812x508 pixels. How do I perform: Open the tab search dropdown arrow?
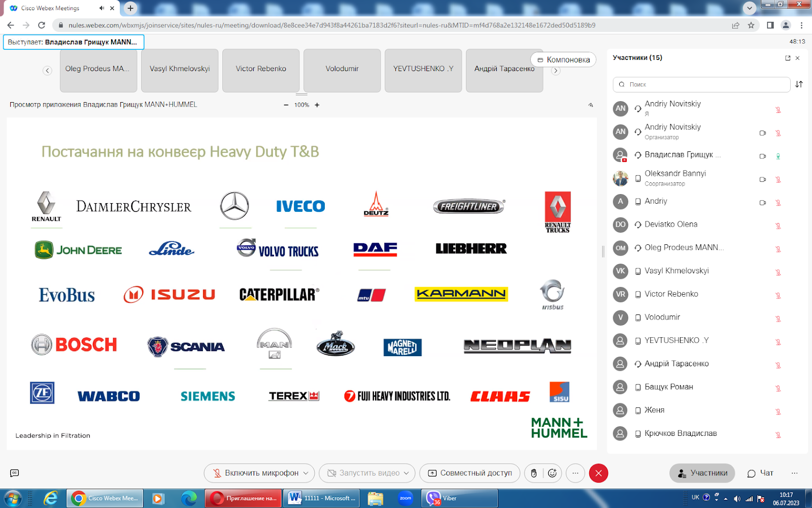pos(750,8)
